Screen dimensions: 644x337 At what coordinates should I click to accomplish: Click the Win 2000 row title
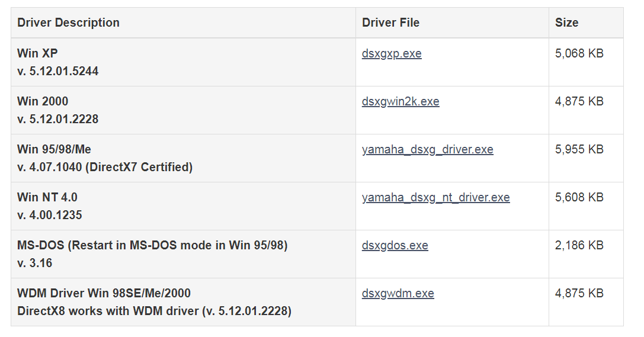tap(43, 102)
